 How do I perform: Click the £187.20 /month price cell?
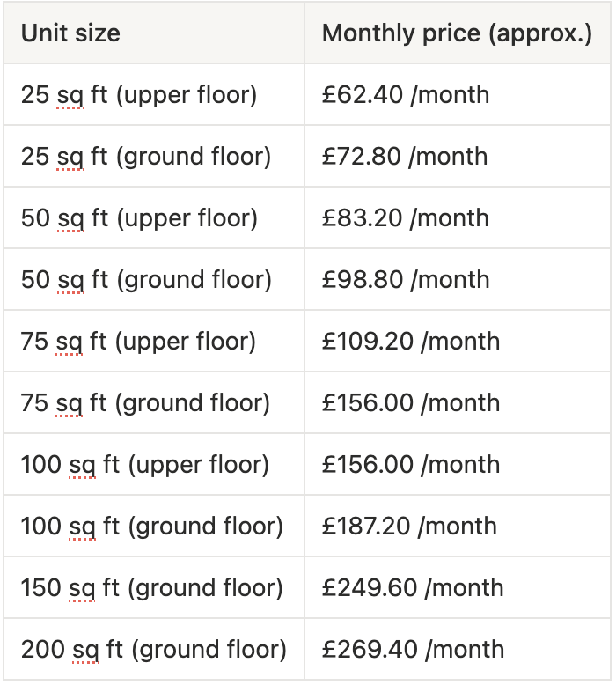458,526
